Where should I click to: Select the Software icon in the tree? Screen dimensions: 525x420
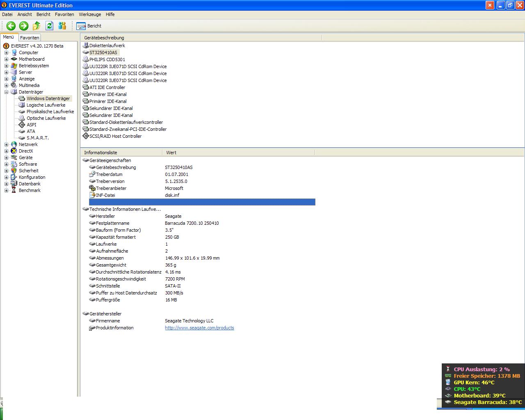click(x=14, y=164)
